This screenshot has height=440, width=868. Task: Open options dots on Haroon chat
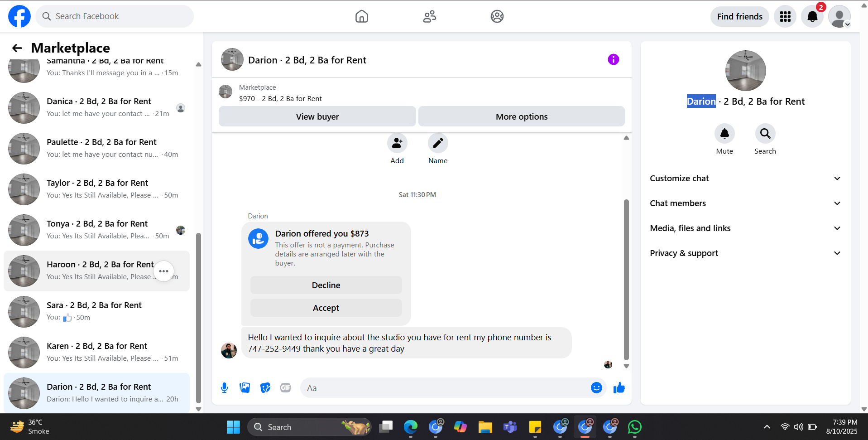tap(164, 271)
